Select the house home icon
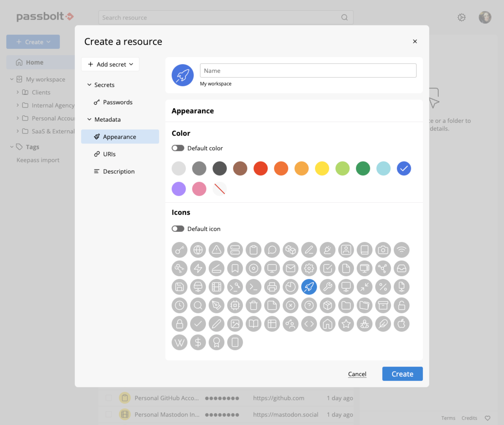The height and width of the screenshot is (425, 504). coord(328,324)
